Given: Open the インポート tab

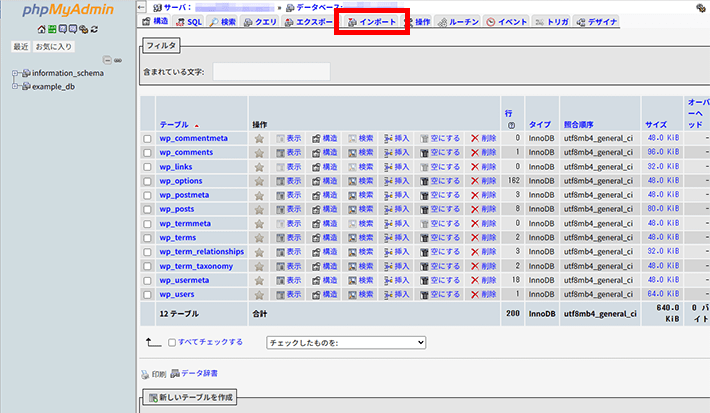Looking at the screenshot, I should point(372,22).
